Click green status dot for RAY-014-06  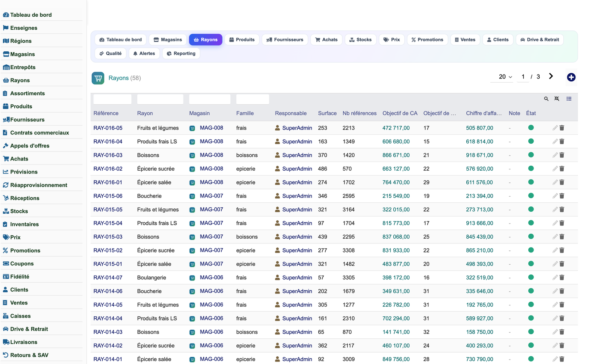(x=531, y=291)
